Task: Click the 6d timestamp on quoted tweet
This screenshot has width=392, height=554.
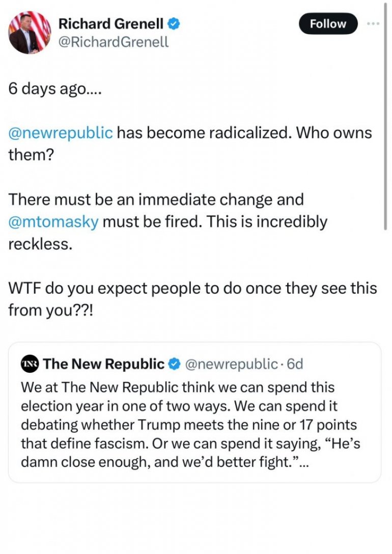Action: (295, 364)
